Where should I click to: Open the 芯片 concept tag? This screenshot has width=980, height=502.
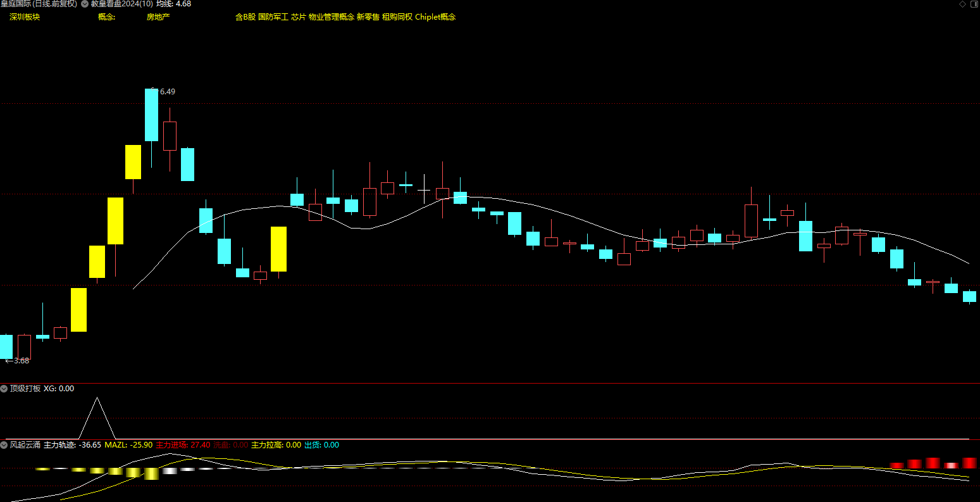299,17
